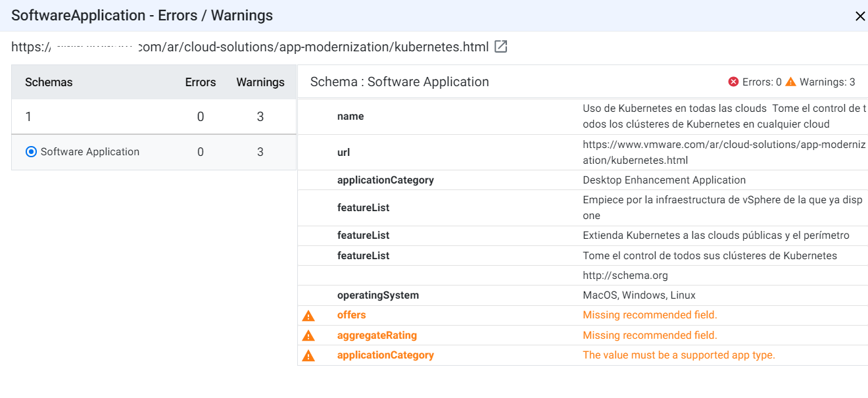
Task: Close the Errors / Warnings dialog
Action: click(859, 16)
